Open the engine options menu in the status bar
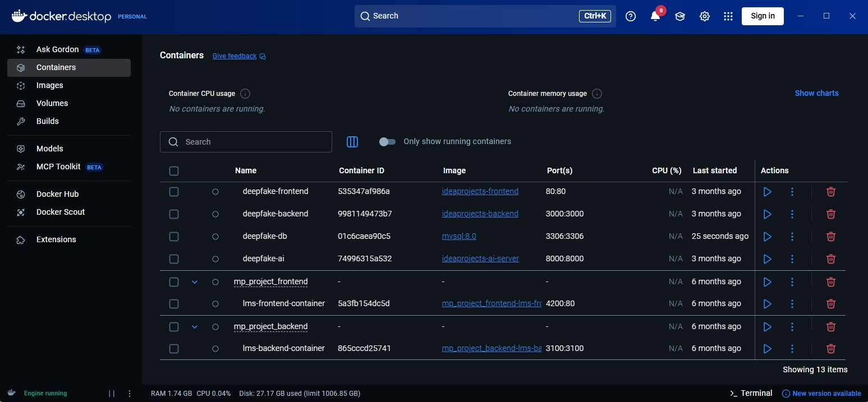The image size is (868, 402). point(130,394)
